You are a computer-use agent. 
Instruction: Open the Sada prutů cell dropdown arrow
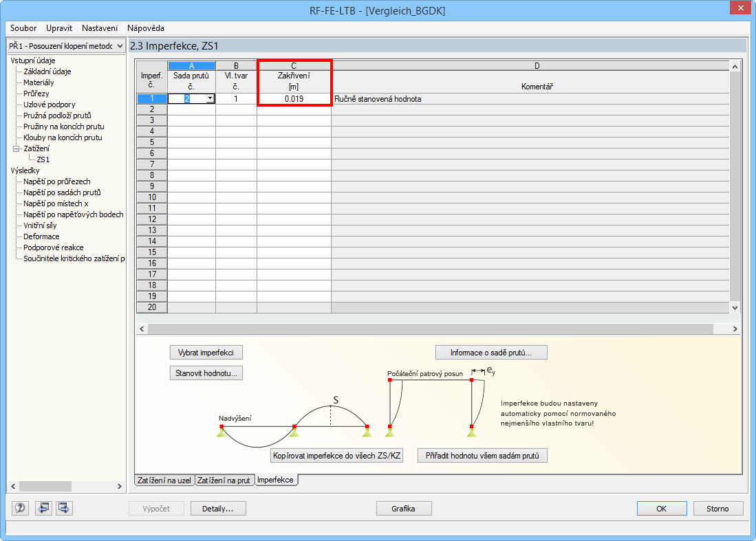(210, 99)
